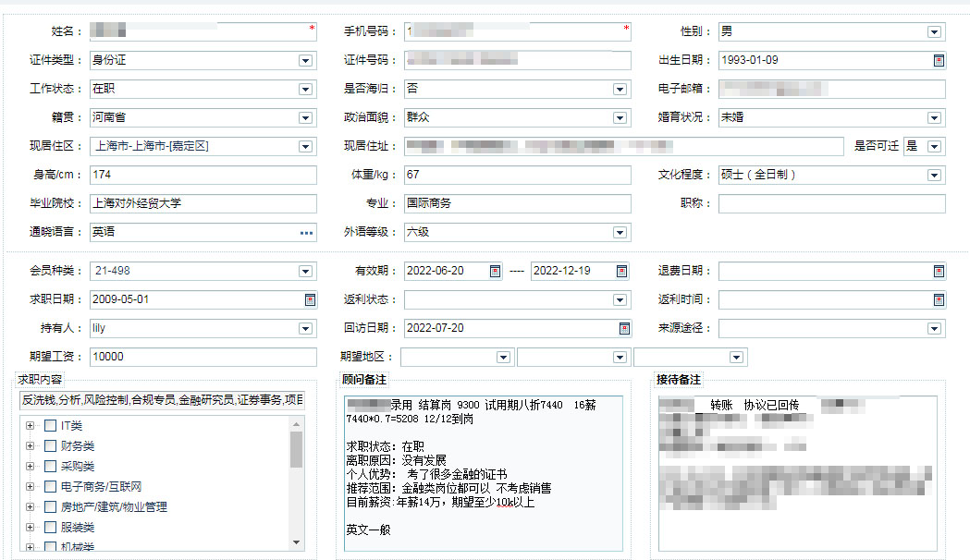Expand the IT类 tree node
This screenshot has width=970, height=560.
tap(30, 426)
